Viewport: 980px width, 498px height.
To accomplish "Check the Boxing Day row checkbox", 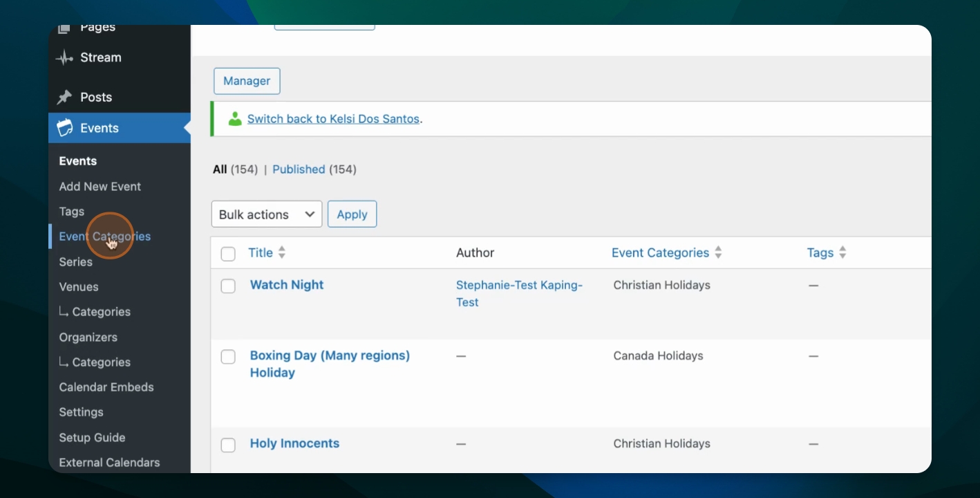I will pyautogui.click(x=228, y=356).
